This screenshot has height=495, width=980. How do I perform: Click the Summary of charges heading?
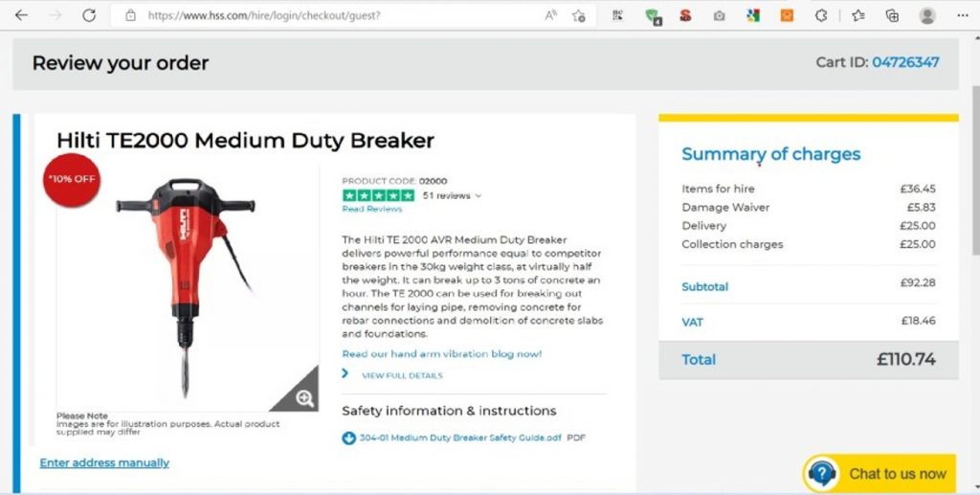pyautogui.click(x=771, y=154)
